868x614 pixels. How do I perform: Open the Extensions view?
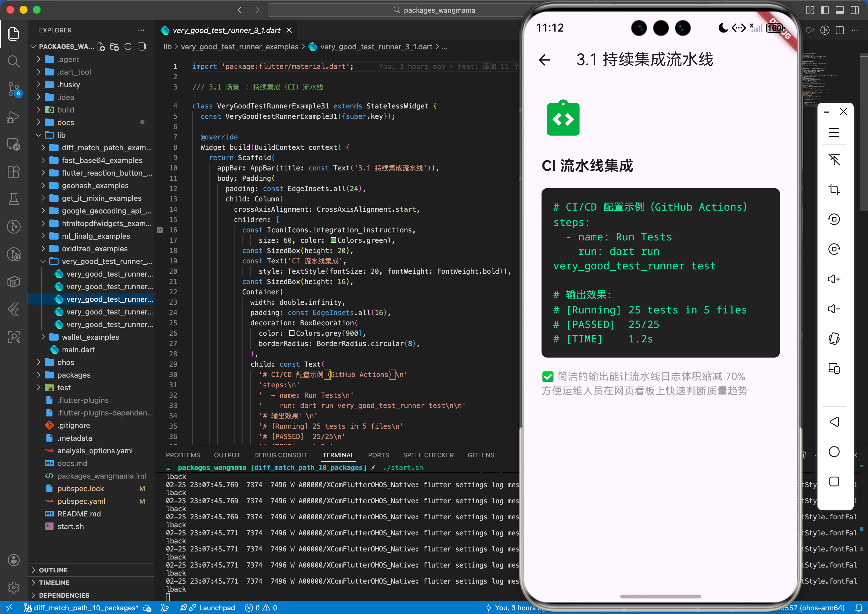[13, 172]
